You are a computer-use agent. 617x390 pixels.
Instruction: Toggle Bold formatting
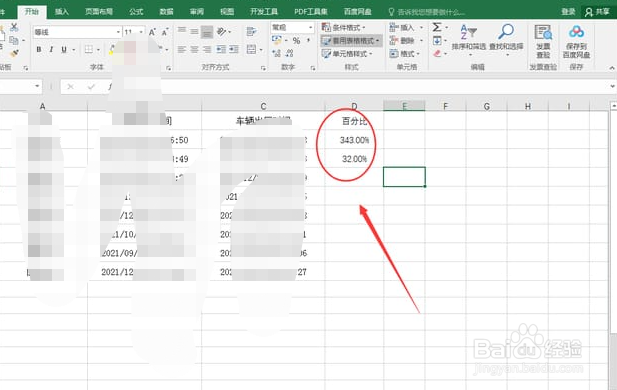39,50
